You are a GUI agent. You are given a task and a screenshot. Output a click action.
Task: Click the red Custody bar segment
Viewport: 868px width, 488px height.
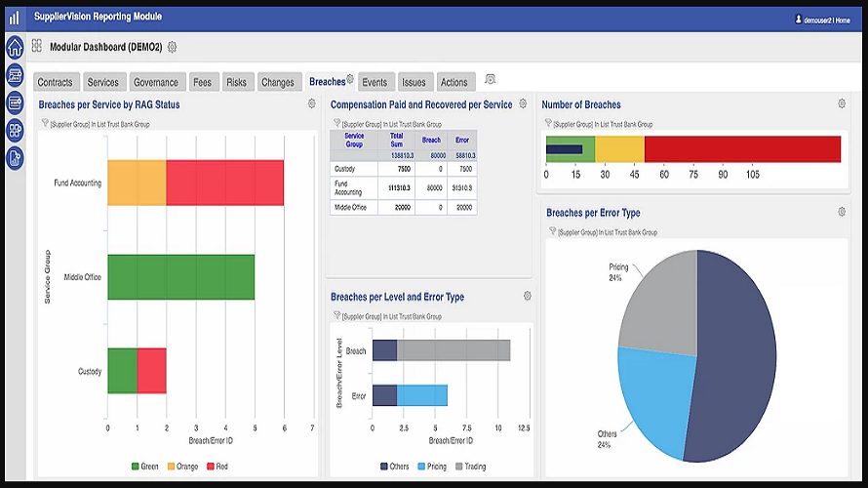click(152, 371)
